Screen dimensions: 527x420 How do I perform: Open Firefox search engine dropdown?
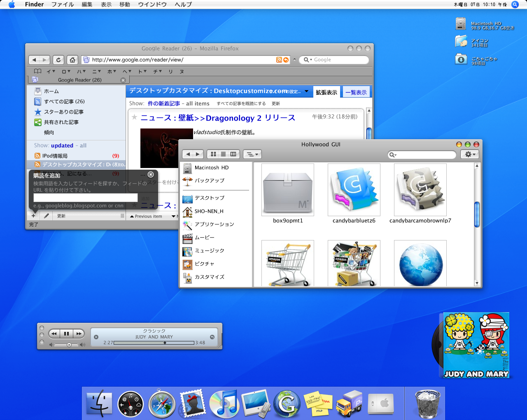pyautogui.click(x=308, y=60)
